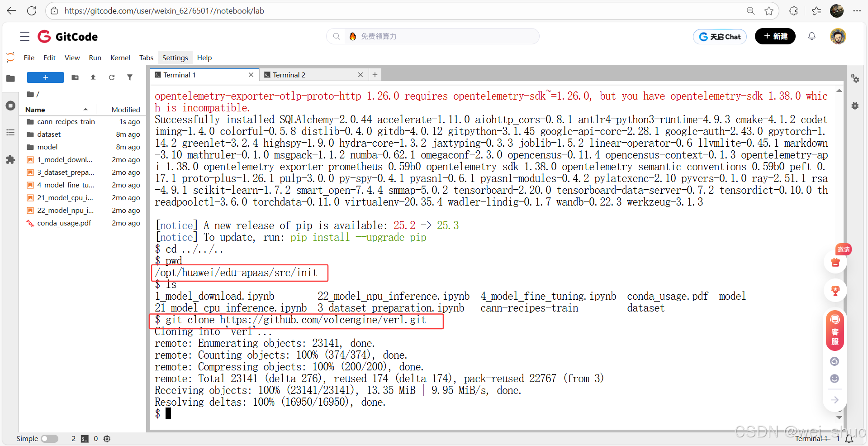Add a new tab with plus button
This screenshot has width=868, height=446.
[375, 75]
